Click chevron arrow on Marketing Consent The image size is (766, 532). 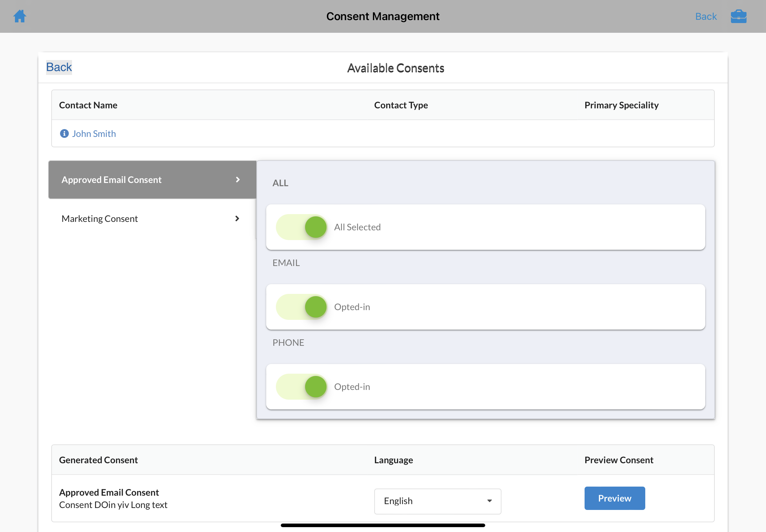click(x=237, y=219)
